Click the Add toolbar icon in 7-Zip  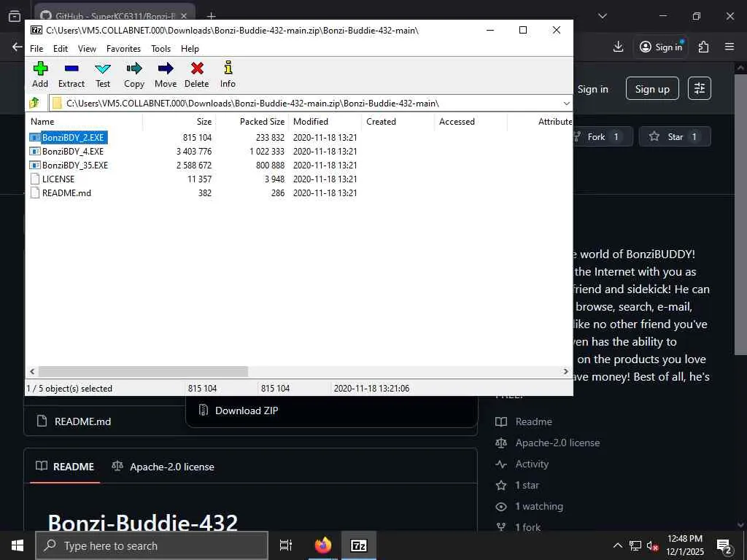point(40,69)
